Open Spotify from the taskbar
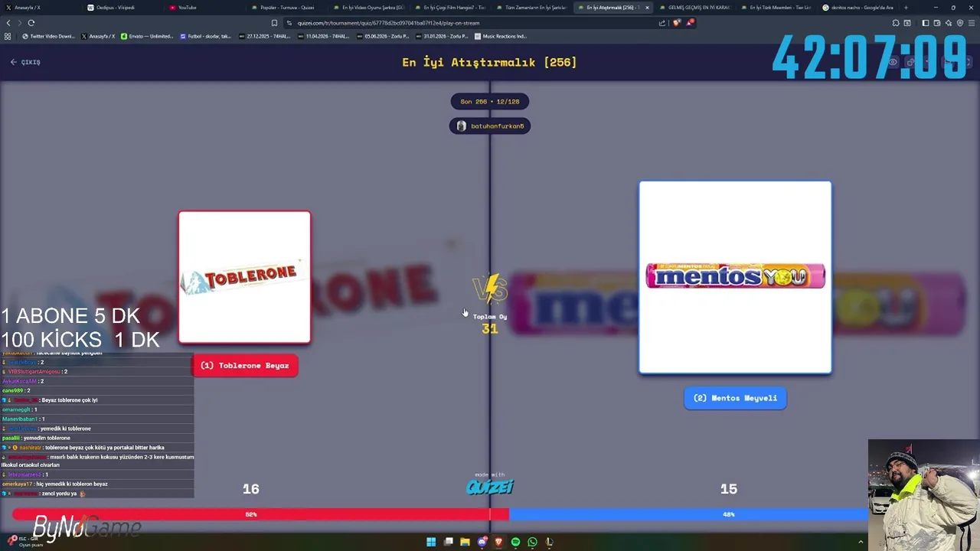The width and height of the screenshot is (980, 551). tap(515, 542)
